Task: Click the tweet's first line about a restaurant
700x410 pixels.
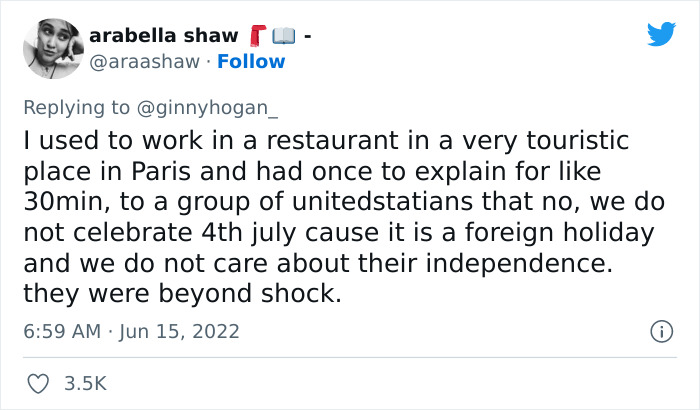Action: pyautogui.click(x=326, y=140)
